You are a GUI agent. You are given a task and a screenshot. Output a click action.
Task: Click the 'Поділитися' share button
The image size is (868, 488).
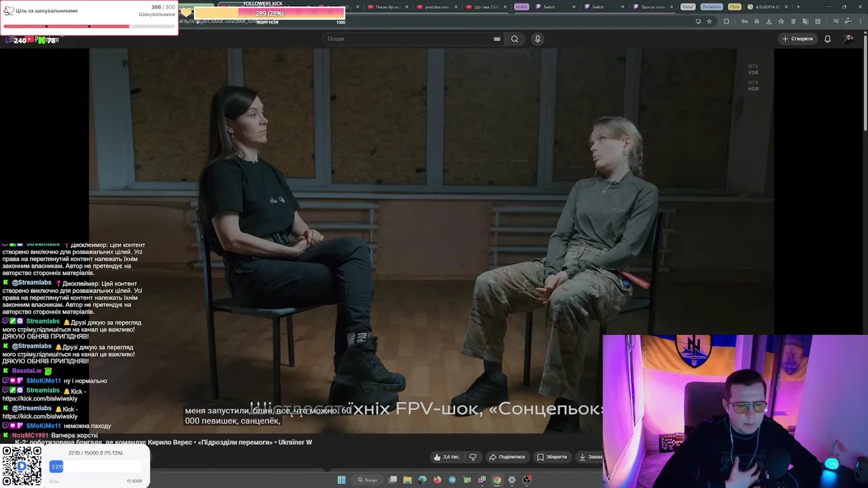coord(507,457)
